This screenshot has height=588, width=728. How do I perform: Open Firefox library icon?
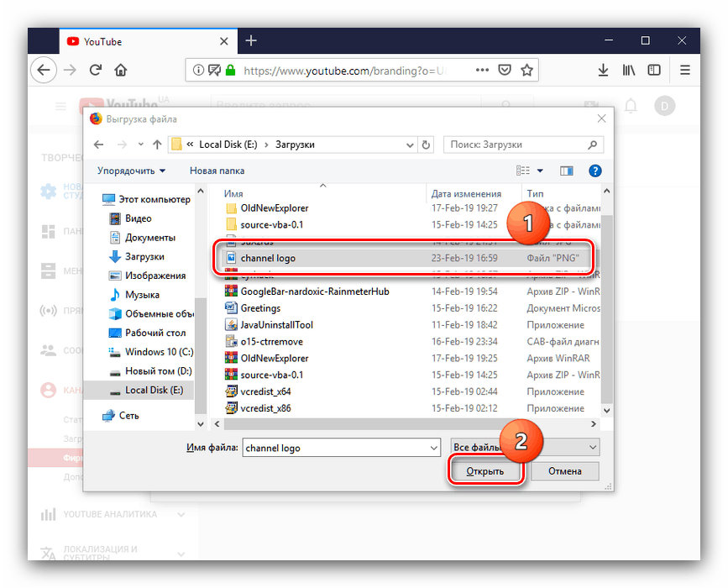[629, 70]
